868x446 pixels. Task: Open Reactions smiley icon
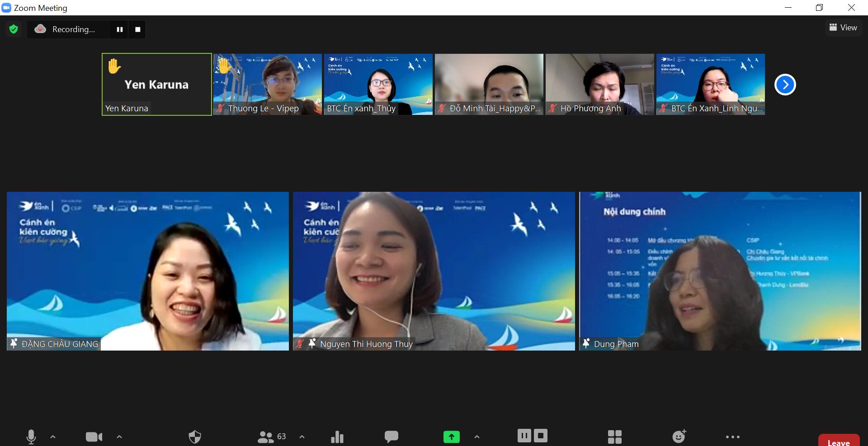679,436
